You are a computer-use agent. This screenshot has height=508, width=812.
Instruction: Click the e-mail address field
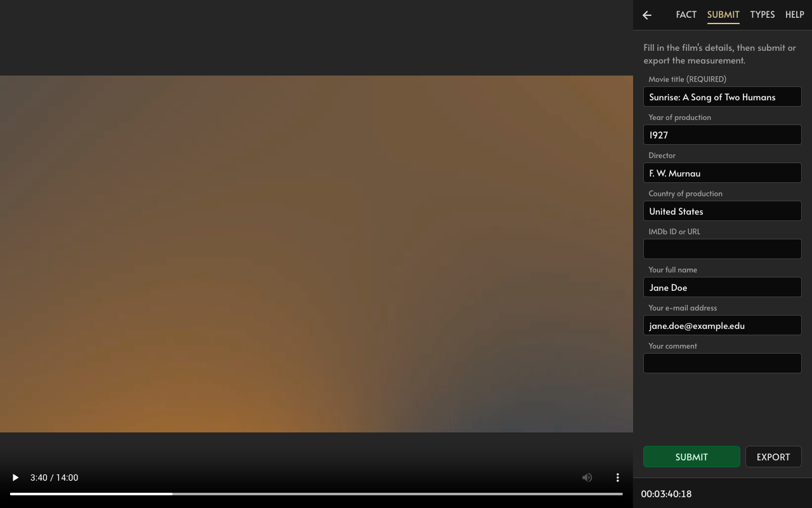pos(723,325)
